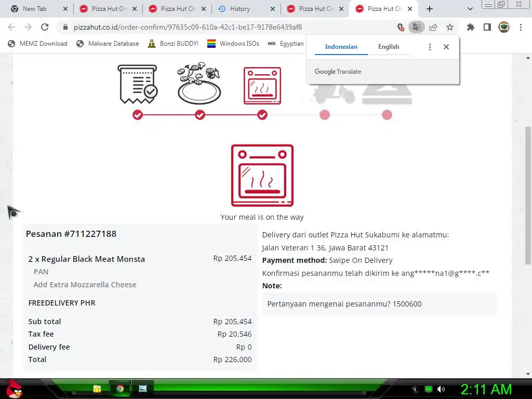Switch to the History browser tab

(x=240, y=9)
